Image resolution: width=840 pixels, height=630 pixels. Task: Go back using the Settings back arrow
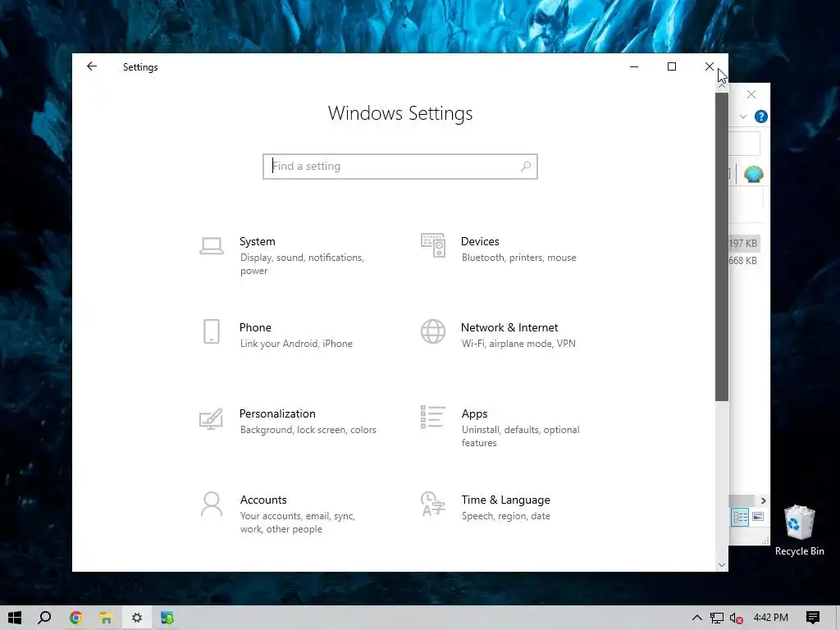point(92,66)
